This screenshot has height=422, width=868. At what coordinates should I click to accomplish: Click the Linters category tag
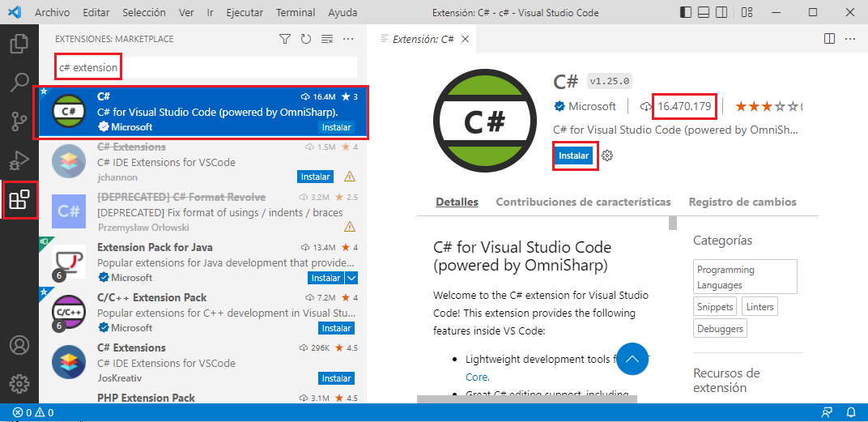coord(759,306)
